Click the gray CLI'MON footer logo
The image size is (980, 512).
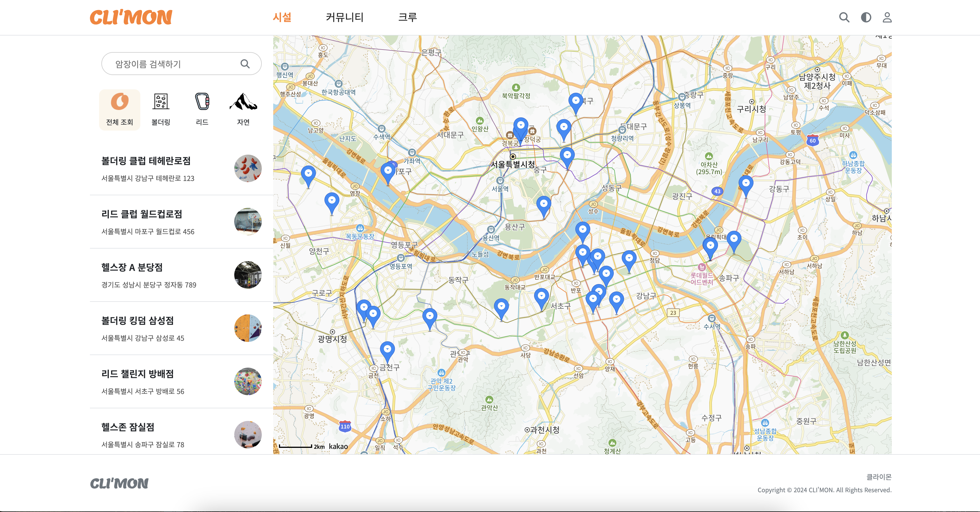(119, 483)
